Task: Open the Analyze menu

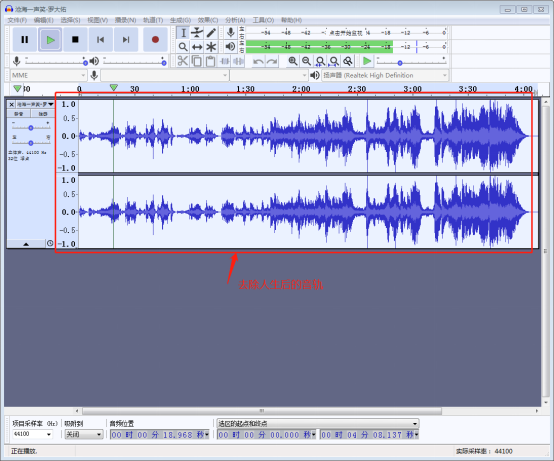Action: pos(235,20)
